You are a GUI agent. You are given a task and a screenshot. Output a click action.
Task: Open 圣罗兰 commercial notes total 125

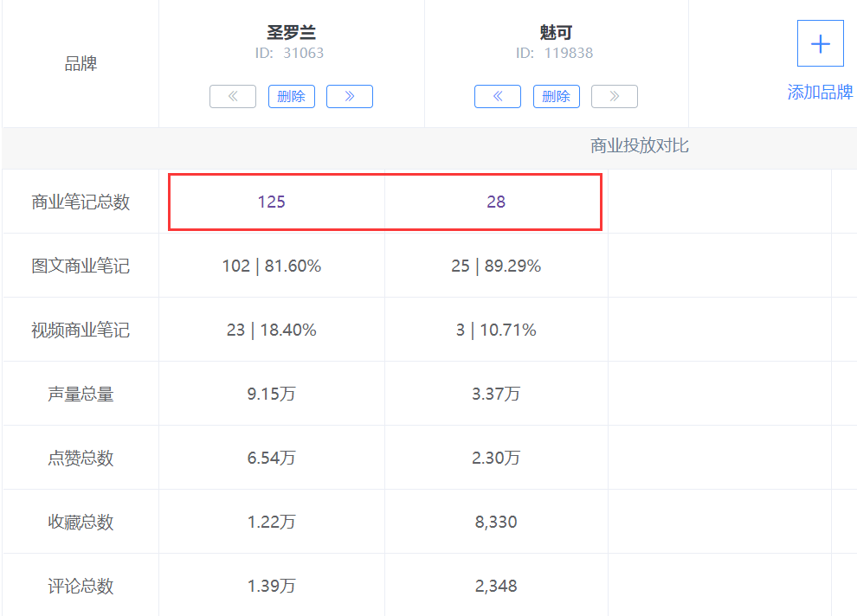point(272,202)
